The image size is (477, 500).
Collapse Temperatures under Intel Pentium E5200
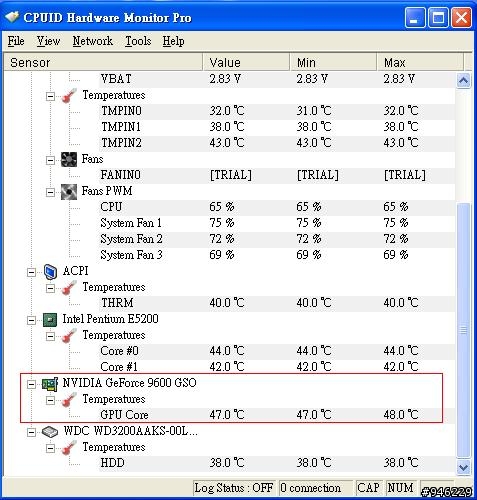tap(50, 336)
